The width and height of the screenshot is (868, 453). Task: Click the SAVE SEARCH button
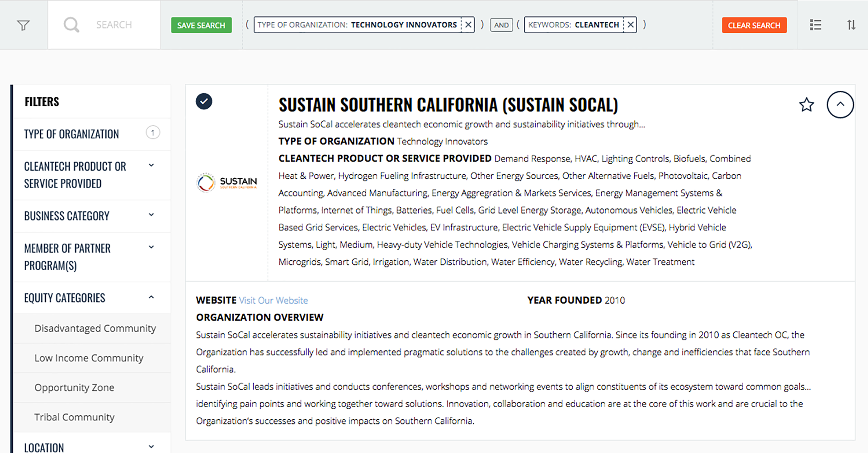pyautogui.click(x=201, y=25)
